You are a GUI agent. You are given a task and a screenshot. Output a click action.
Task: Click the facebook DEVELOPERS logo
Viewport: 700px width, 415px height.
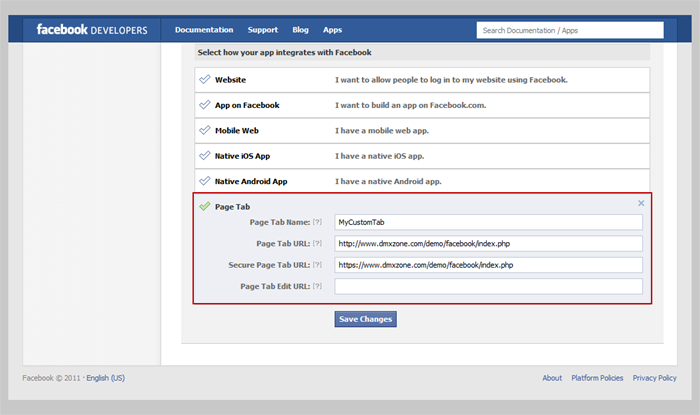(x=92, y=30)
